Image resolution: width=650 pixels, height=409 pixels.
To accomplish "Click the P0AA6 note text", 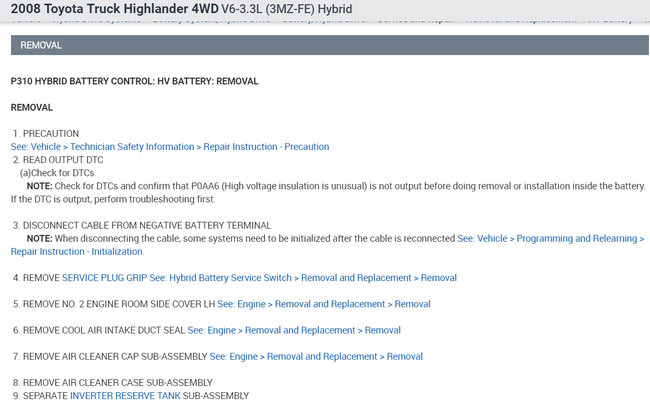I will pos(336,186).
